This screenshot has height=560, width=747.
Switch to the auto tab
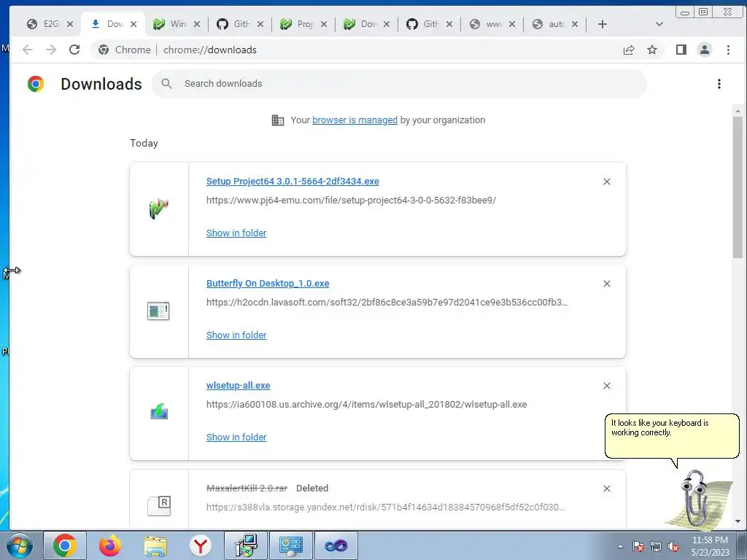tap(549, 24)
